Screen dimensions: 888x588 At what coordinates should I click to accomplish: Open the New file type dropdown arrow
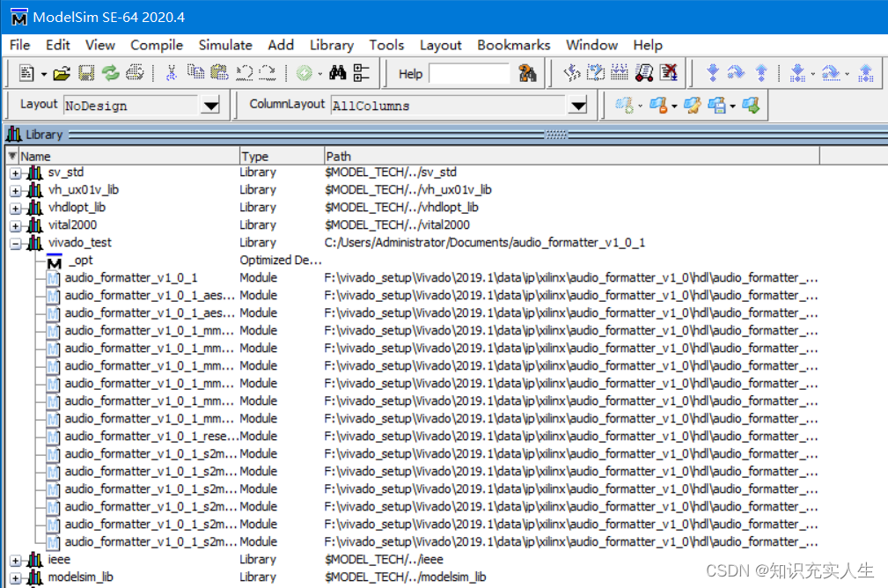[x=44, y=74]
